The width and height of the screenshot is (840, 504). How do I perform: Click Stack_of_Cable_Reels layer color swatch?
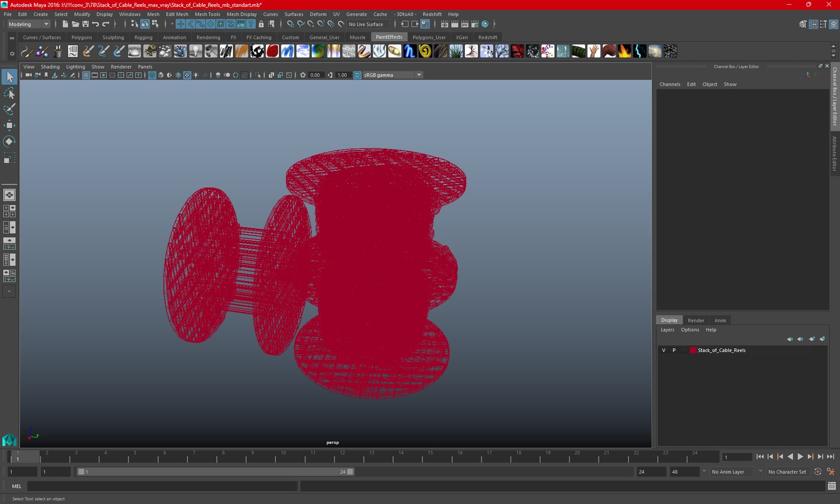693,350
